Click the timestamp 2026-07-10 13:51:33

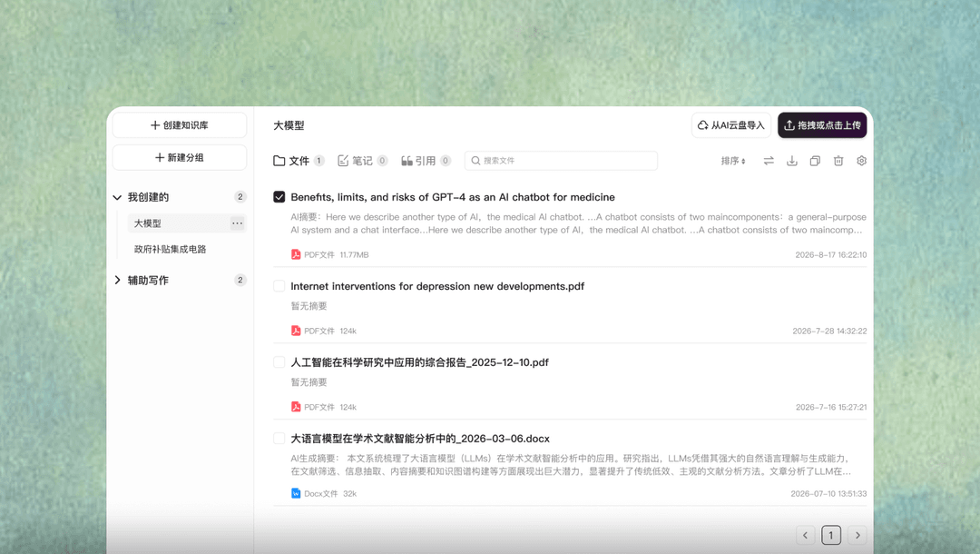pyautogui.click(x=828, y=494)
